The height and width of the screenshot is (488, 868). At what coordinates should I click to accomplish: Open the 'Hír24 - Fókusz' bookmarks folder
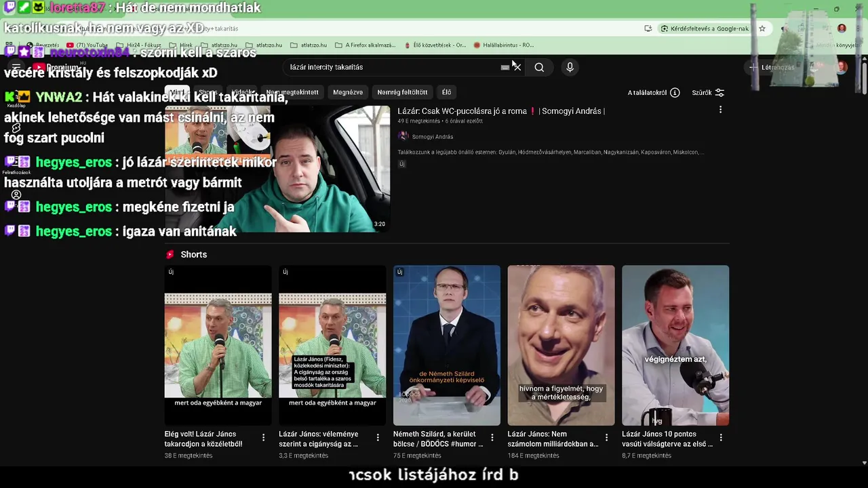(138, 45)
